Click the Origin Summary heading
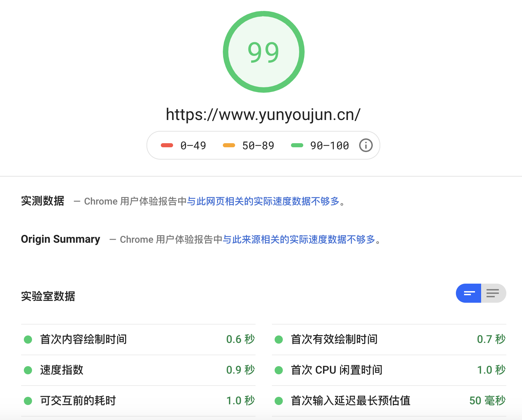Screen dimensions: 522x420 [61, 239]
